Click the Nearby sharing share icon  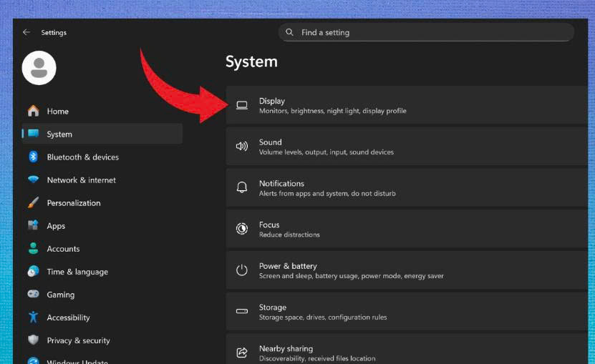pyautogui.click(x=242, y=353)
